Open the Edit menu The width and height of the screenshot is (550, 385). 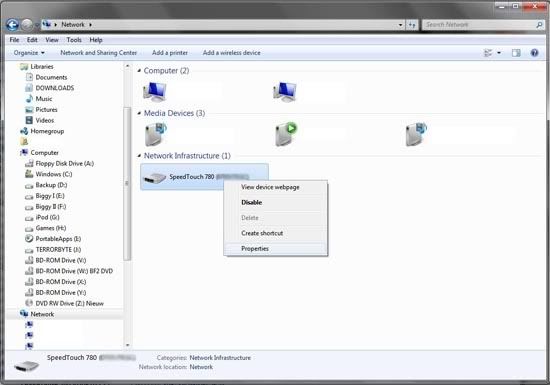32,40
